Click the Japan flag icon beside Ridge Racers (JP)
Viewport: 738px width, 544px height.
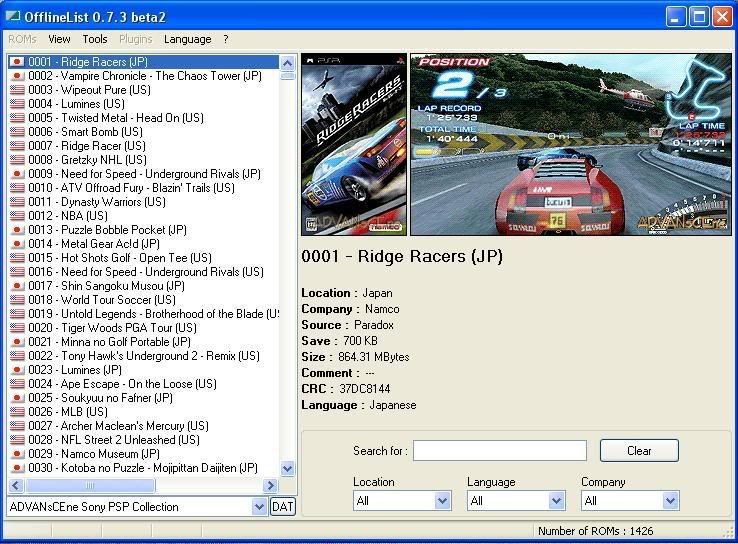(x=17, y=62)
